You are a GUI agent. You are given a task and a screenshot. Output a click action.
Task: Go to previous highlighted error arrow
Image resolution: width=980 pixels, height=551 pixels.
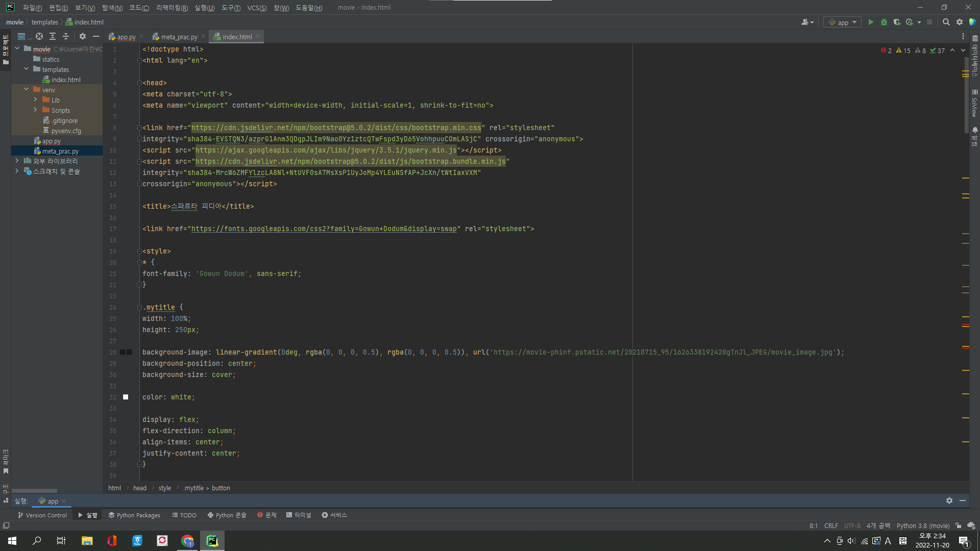point(952,51)
